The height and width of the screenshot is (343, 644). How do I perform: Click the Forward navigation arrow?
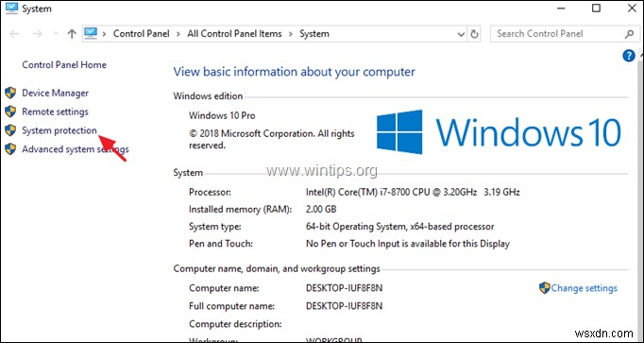tap(38, 34)
